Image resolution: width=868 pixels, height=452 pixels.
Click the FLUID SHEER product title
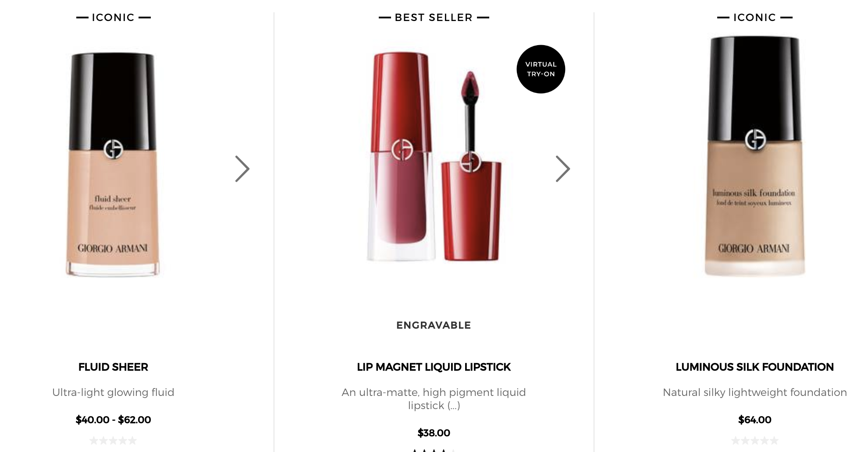[113, 367]
